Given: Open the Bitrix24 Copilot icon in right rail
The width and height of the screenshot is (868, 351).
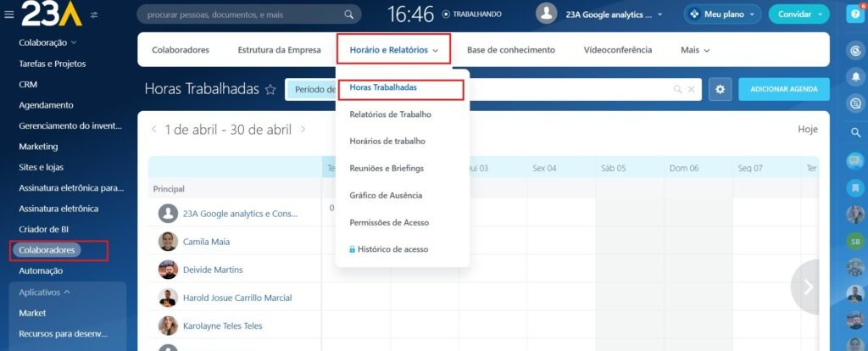Looking at the screenshot, I should click(x=855, y=51).
